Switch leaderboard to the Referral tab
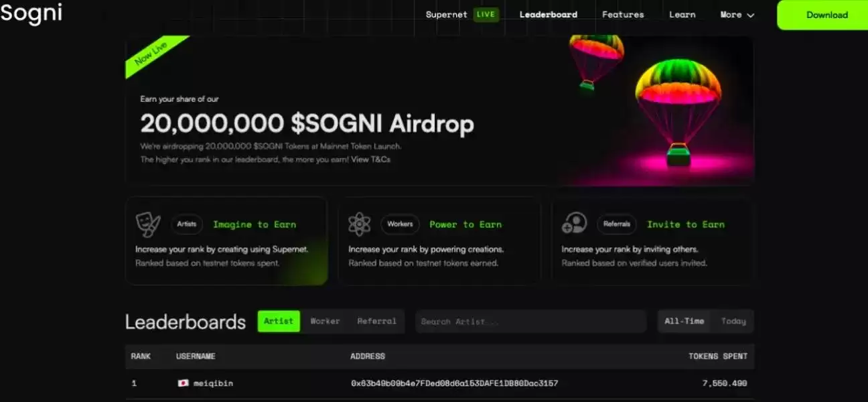This screenshot has width=868, height=402. (376, 322)
